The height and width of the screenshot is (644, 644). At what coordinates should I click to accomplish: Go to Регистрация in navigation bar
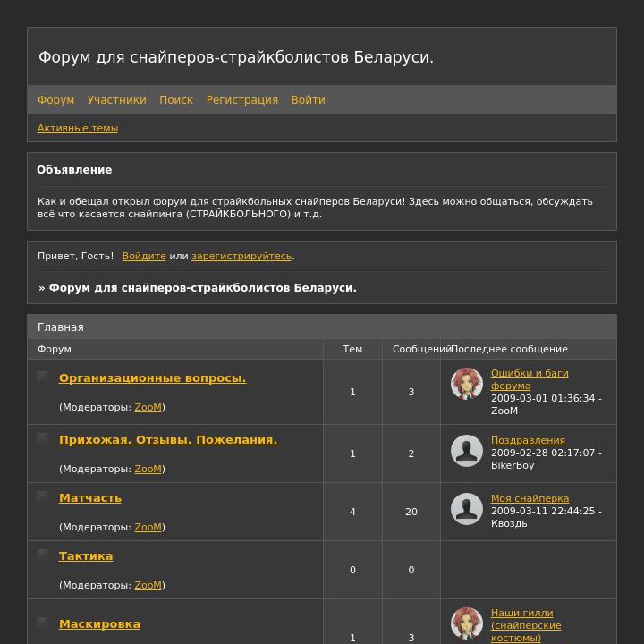tap(241, 100)
